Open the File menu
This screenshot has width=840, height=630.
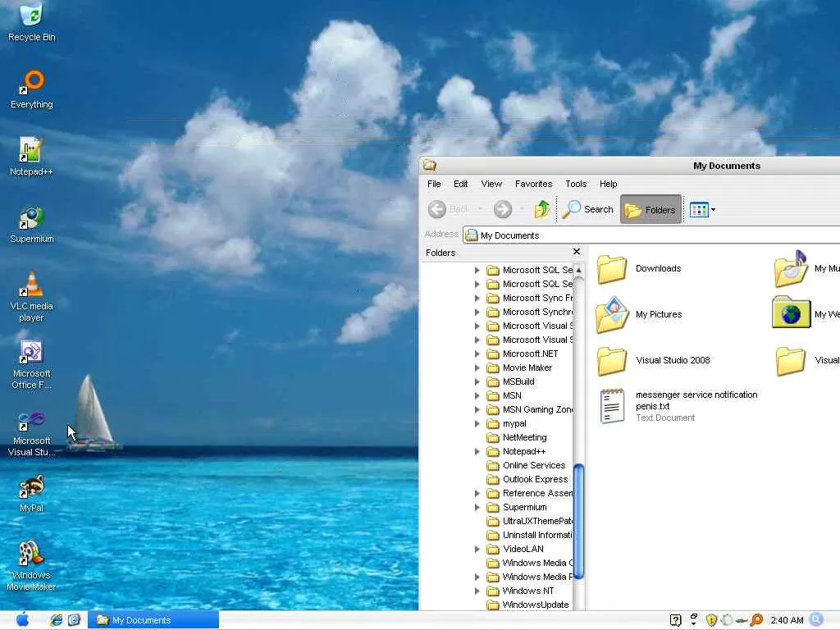click(434, 184)
